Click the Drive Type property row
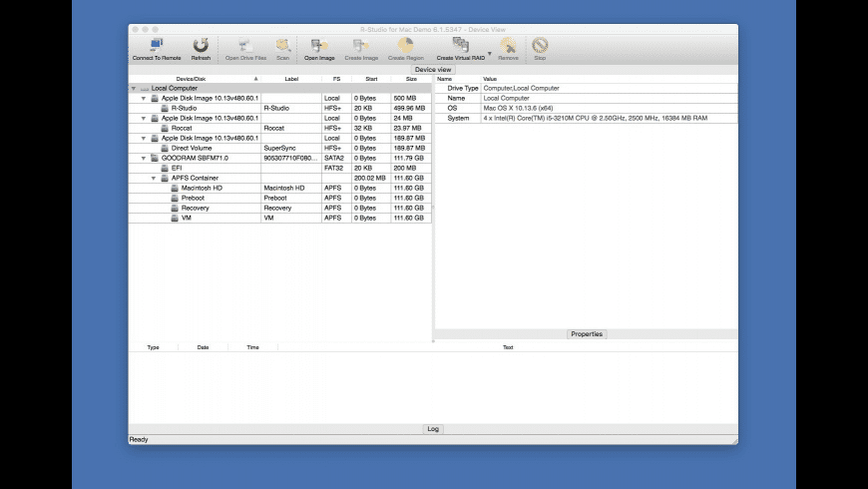868x489 pixels. [x=587, y=88]
